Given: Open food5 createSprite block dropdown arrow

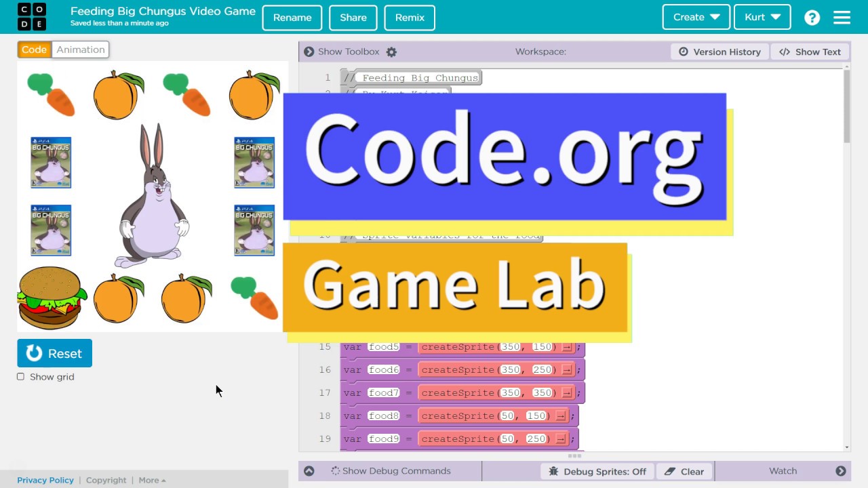Looking at the screenshot, I should point(568,347).
